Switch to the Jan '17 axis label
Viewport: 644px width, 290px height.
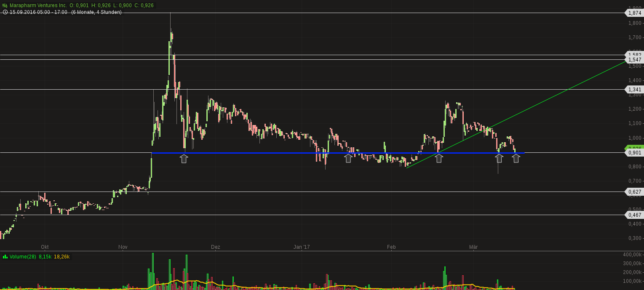(x=302, y=247)
